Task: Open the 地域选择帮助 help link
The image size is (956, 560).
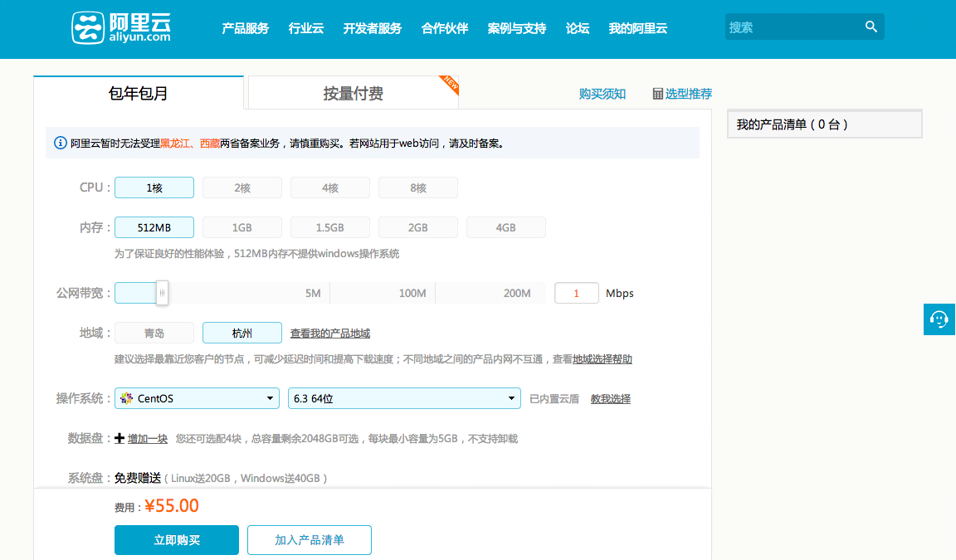Action: 600,358
